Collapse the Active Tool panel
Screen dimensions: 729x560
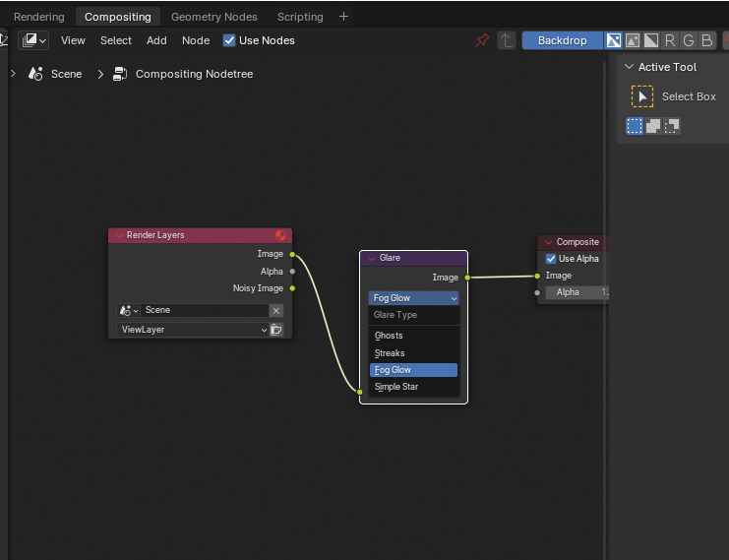pos(629,67)
